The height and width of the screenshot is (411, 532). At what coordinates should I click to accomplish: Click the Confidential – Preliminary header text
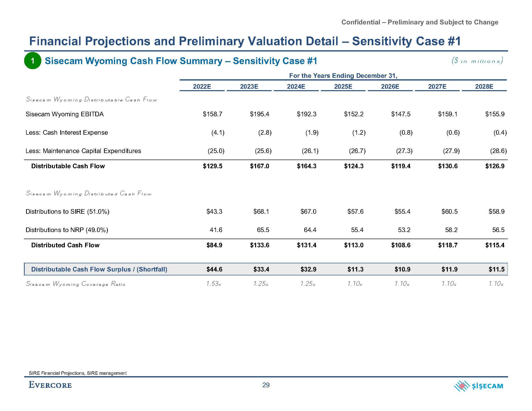pyautogui.click(x=420, y=22)
